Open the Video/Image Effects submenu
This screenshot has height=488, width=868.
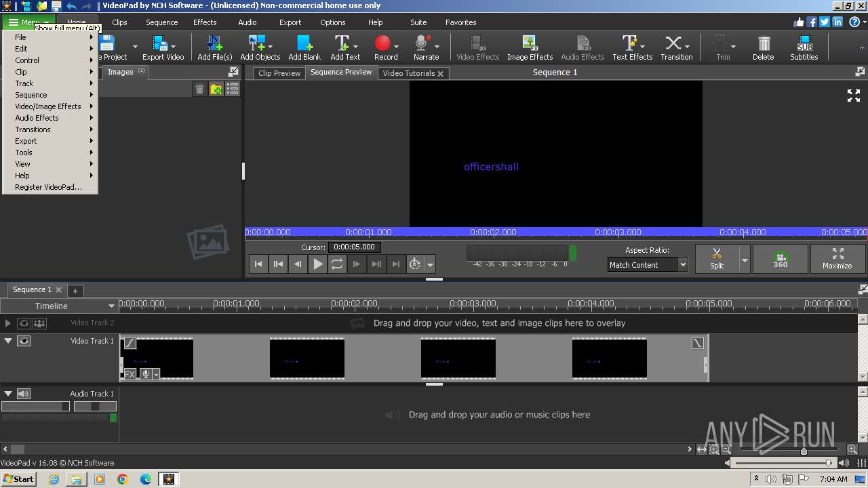click(x=50, y=106)
